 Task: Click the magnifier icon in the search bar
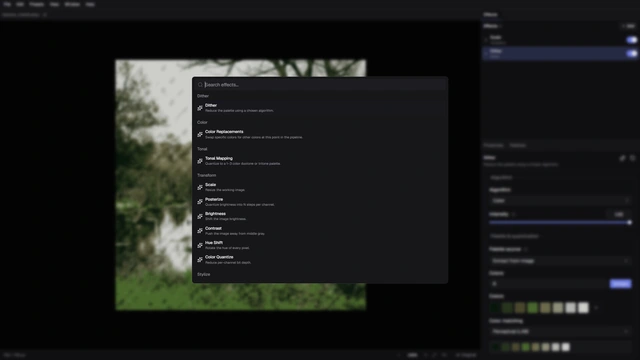pos(200,84)
